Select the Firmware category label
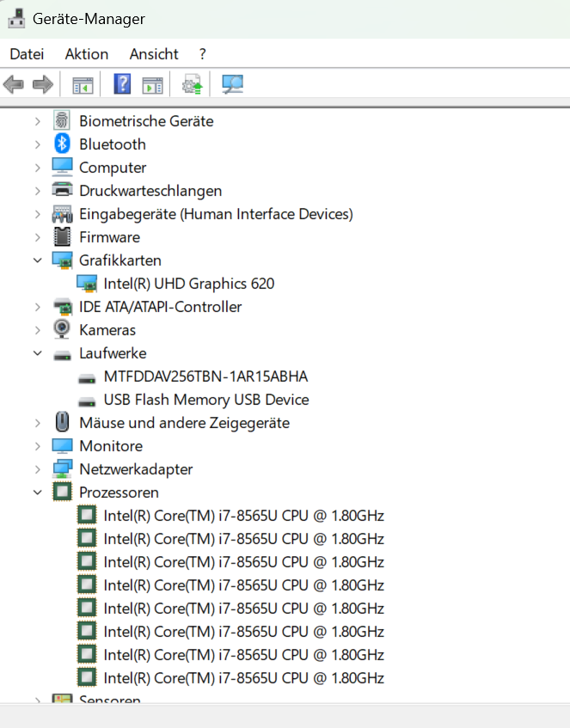 (x=110, y=237)
